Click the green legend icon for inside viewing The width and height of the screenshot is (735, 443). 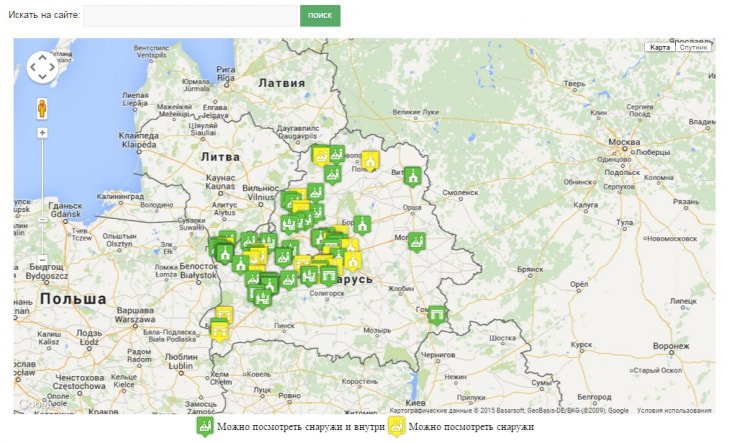(x=204, y=427)
